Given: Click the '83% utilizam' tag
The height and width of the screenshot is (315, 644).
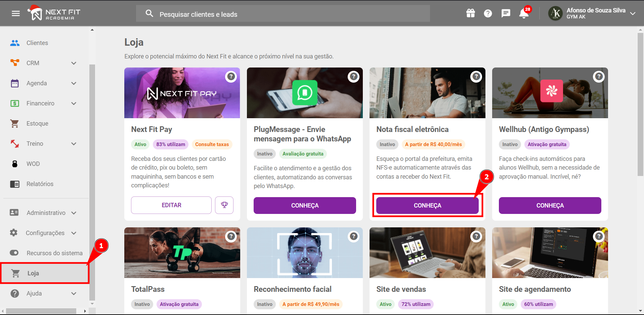Looking at the screenshot, I should tap(171, 144).
